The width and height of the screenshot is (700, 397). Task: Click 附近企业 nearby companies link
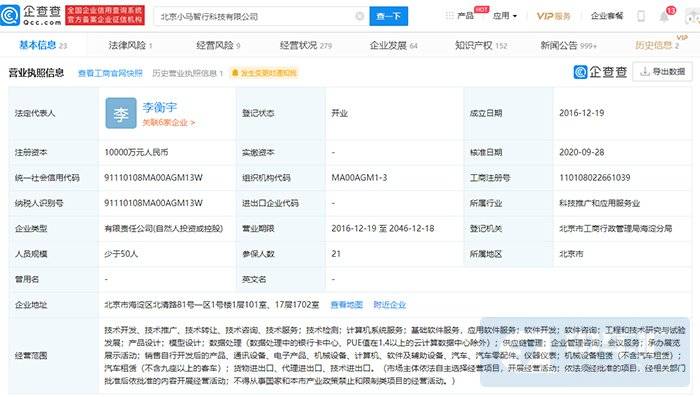389,305
